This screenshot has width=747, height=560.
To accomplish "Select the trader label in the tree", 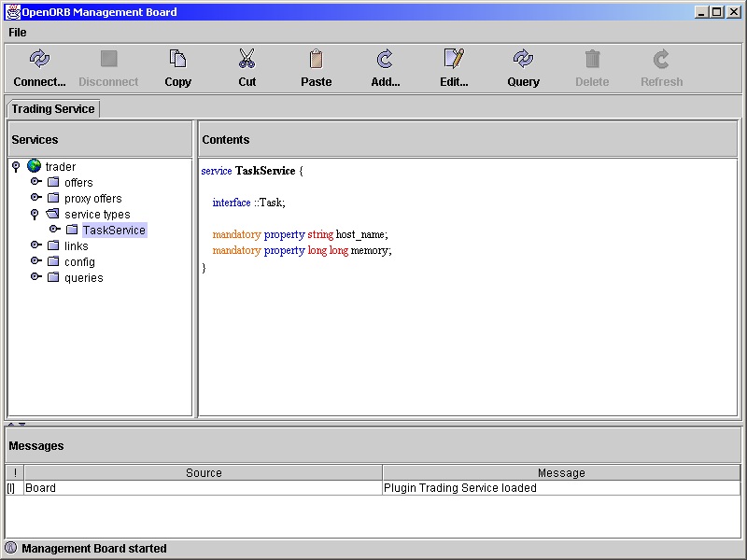I will [61, 167].
